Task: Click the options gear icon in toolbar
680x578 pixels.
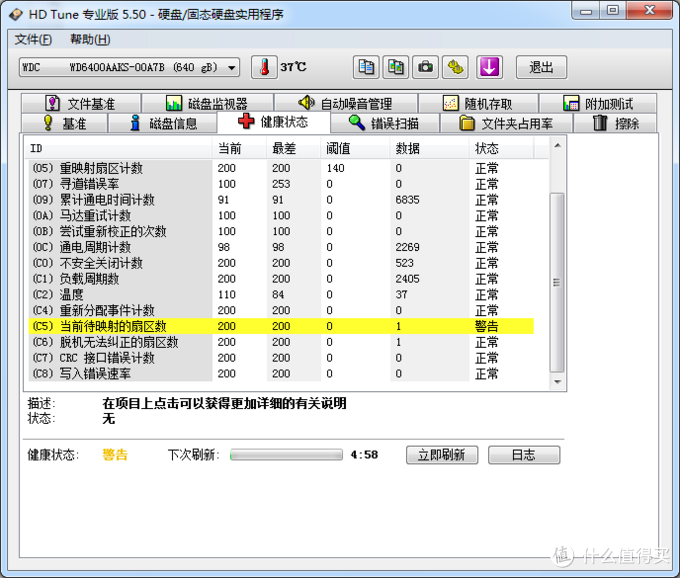Action: tap(456, 67)
